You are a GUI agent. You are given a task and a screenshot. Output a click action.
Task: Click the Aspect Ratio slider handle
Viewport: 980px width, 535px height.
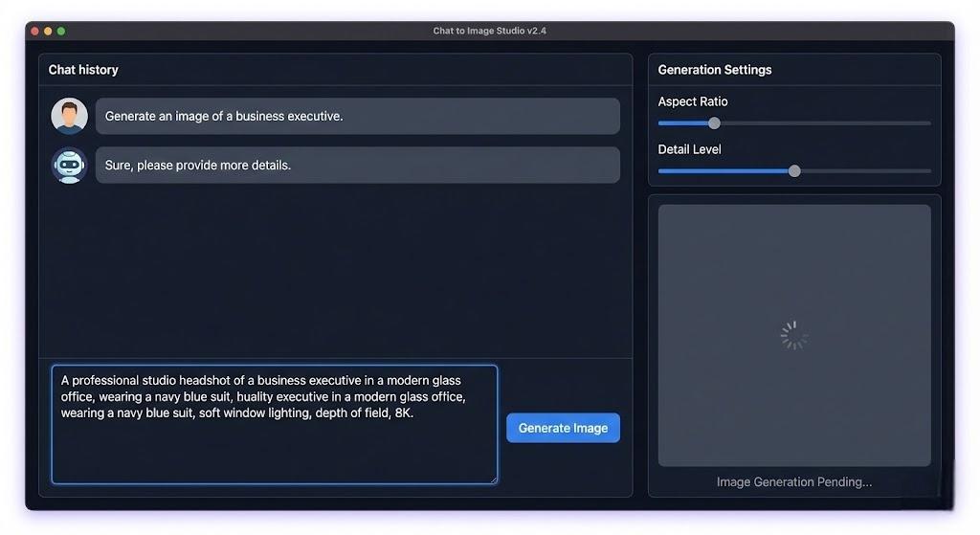coord(714,123)
